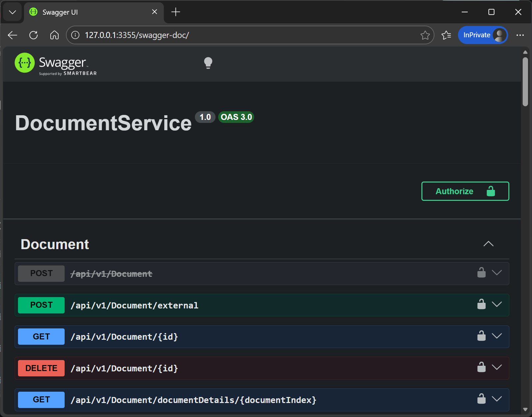
Task: Open the browser favorites list
Action: [446, 35]
